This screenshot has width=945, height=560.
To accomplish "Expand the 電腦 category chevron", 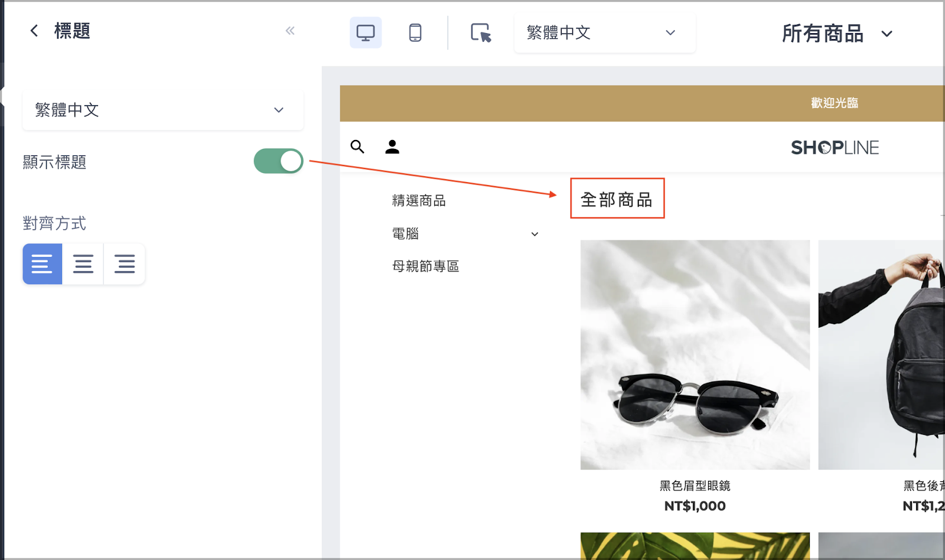I will tap(535, 234).
